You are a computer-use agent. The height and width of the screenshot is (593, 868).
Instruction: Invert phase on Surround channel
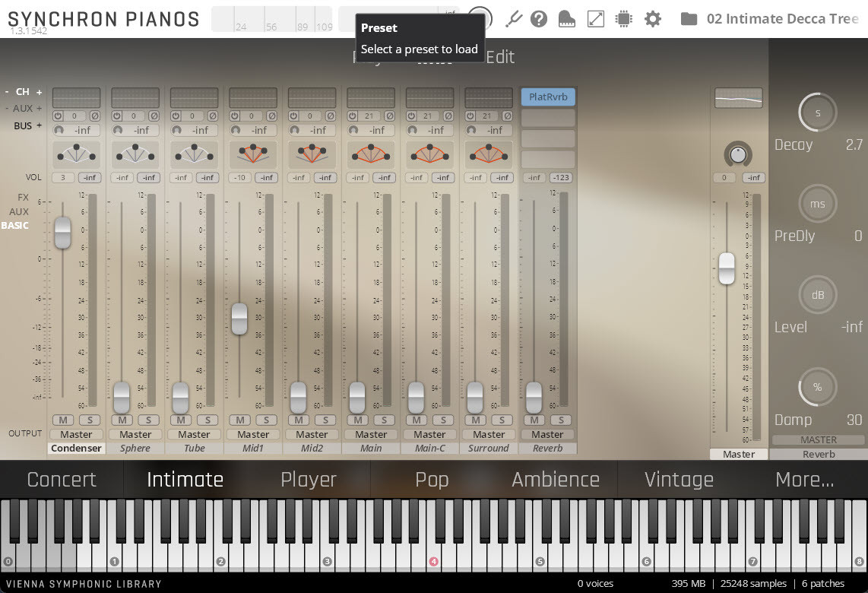pos(507,116)
